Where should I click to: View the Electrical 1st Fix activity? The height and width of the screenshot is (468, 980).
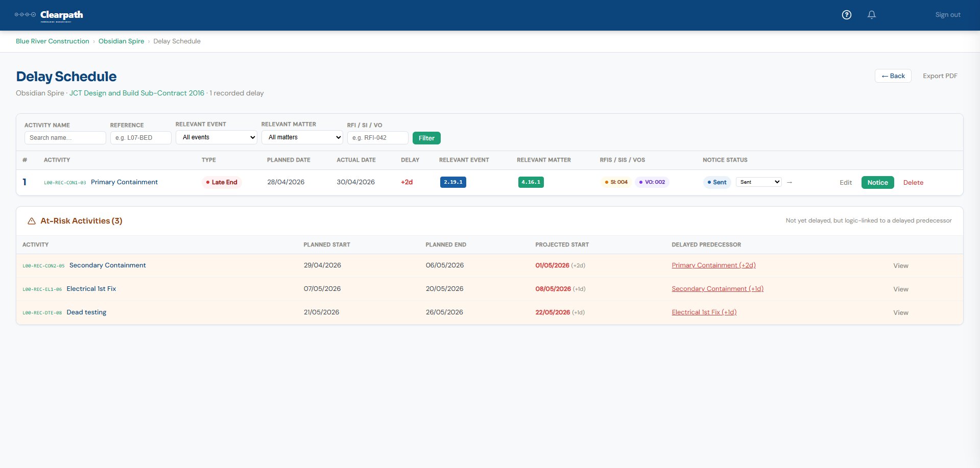click(x=901, y=289)
